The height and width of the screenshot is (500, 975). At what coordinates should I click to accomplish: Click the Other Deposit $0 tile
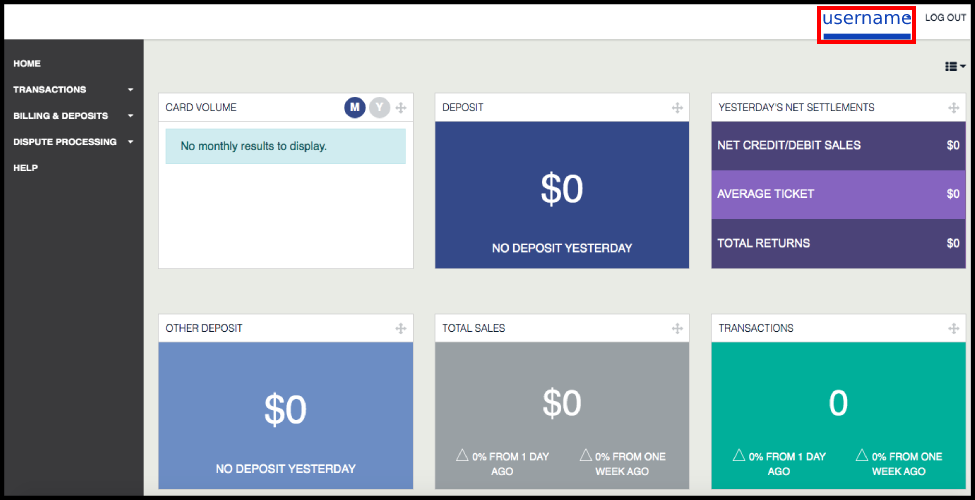(x=285, y=415)
